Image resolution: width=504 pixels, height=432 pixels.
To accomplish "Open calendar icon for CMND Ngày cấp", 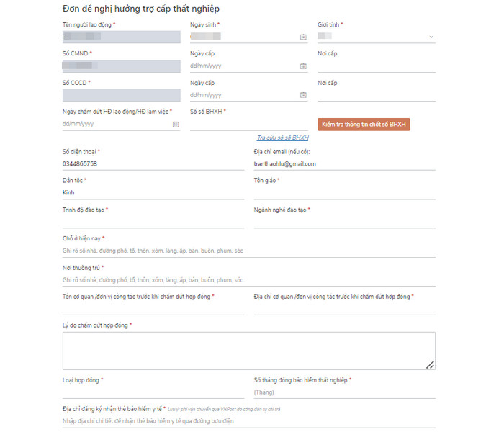I will 303,66.
